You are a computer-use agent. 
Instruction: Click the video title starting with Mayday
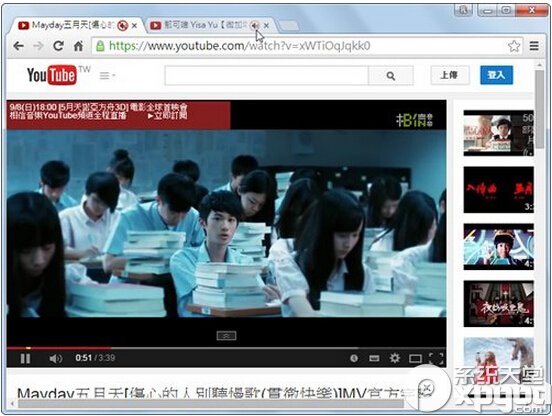(225, 393)
